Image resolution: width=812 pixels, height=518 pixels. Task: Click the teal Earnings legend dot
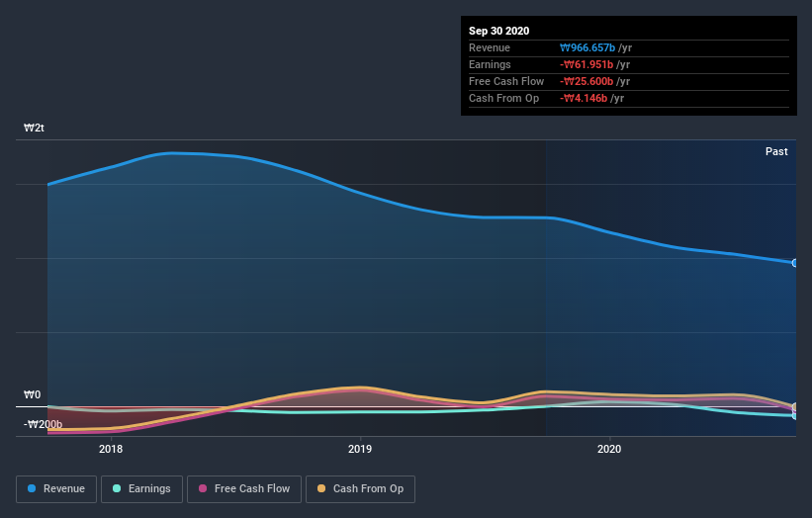pyautogui.click(x=117, y=488)
